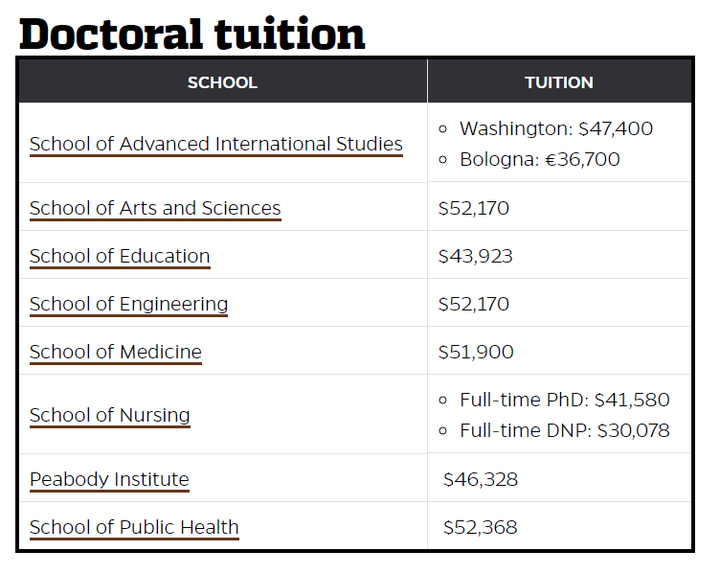The image size is (720, 574).
Task: Open School of Advanced International Studies link
Action: pyautogui.click(x=216, y=144)
